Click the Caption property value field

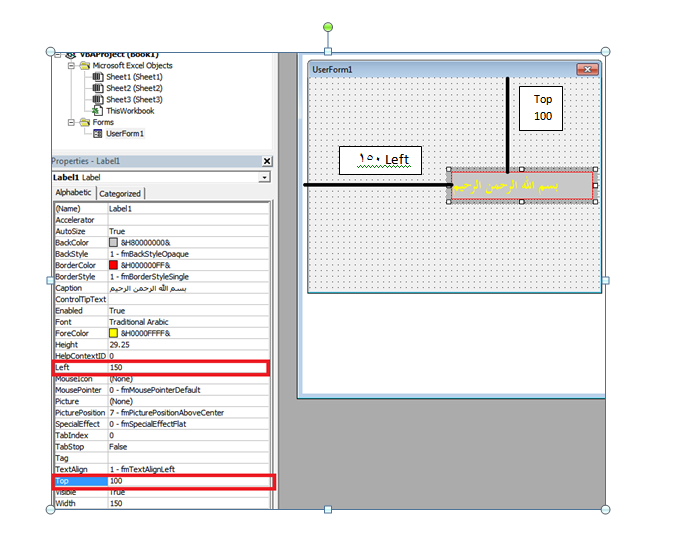188,288
